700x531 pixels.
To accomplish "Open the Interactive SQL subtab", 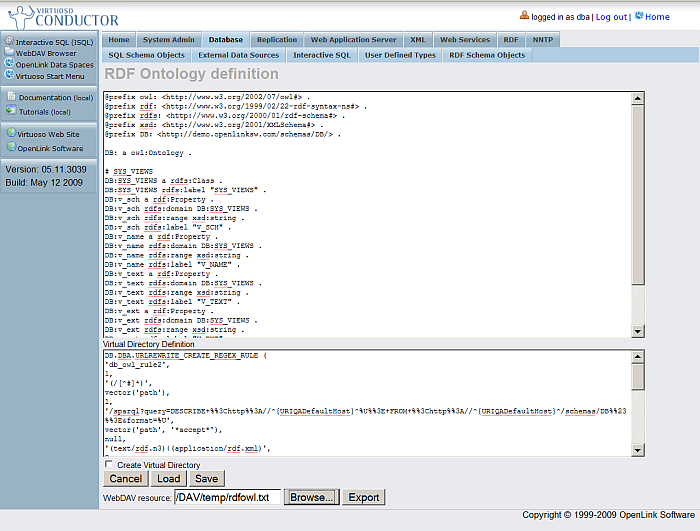I will click(322, 55).
